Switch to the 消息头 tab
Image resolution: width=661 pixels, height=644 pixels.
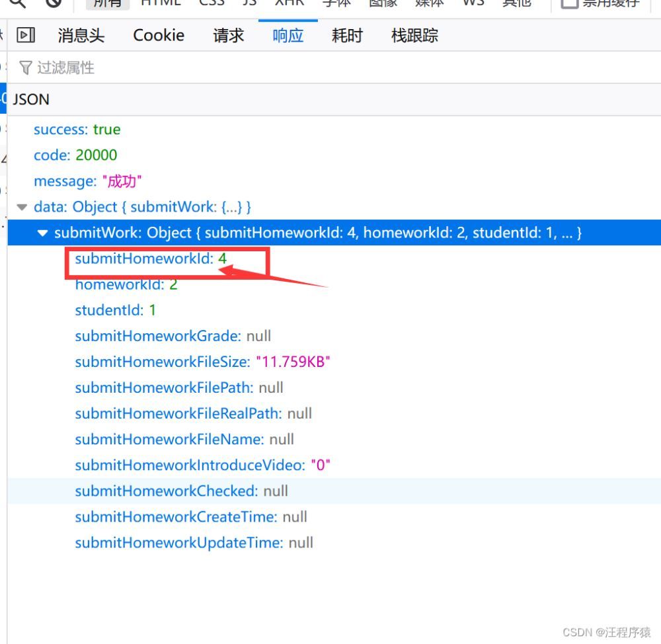(81, 36)
